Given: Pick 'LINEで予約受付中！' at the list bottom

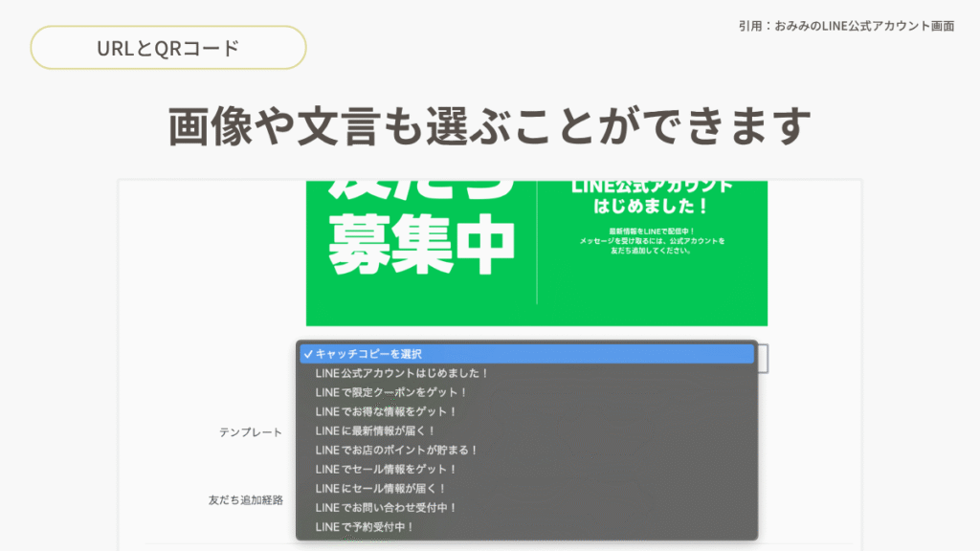Looking at the screenshot, I should (365, 526).
